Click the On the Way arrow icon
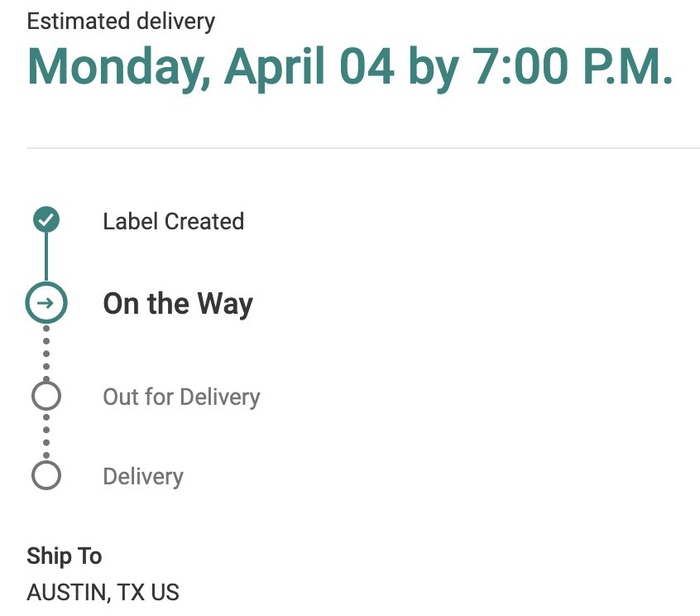 46,303
